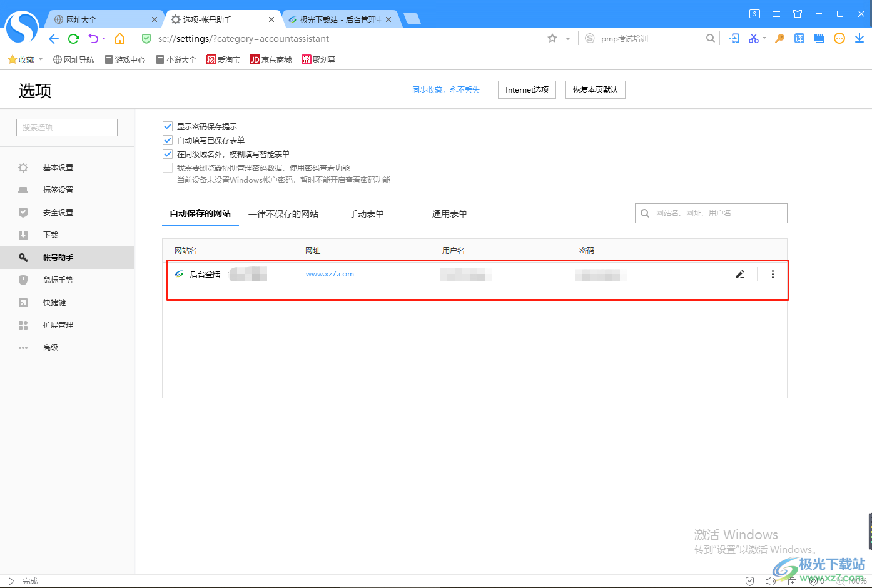Toggle 自动填写已保存表单 checkbox
872x588 pixels.
click(168, 140)
